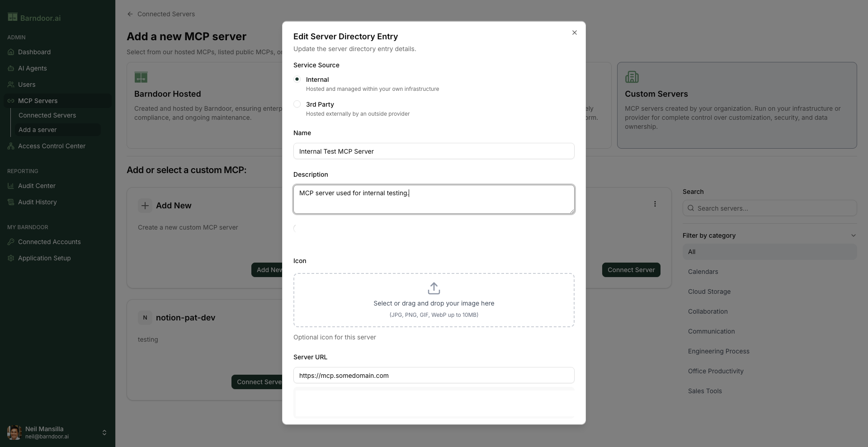The width and height of the screenshot is (868, 447).
Task: Select the Dashboard icon in sidebar
Action: 10,52
